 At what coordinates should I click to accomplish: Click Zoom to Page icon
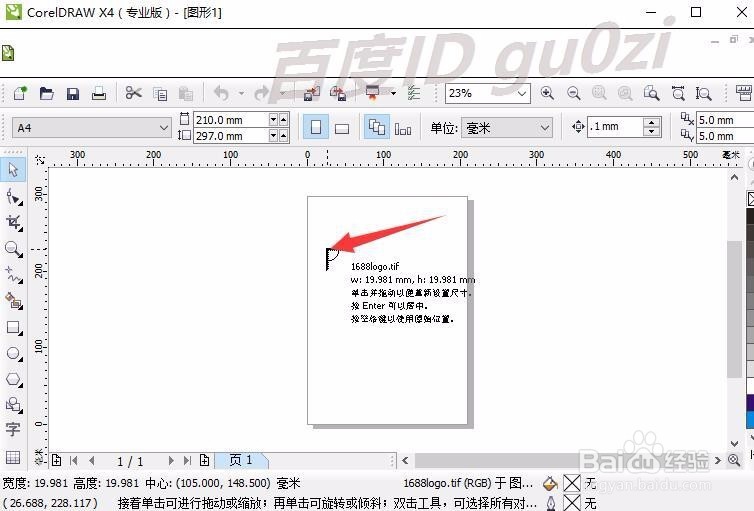point(652,93)
